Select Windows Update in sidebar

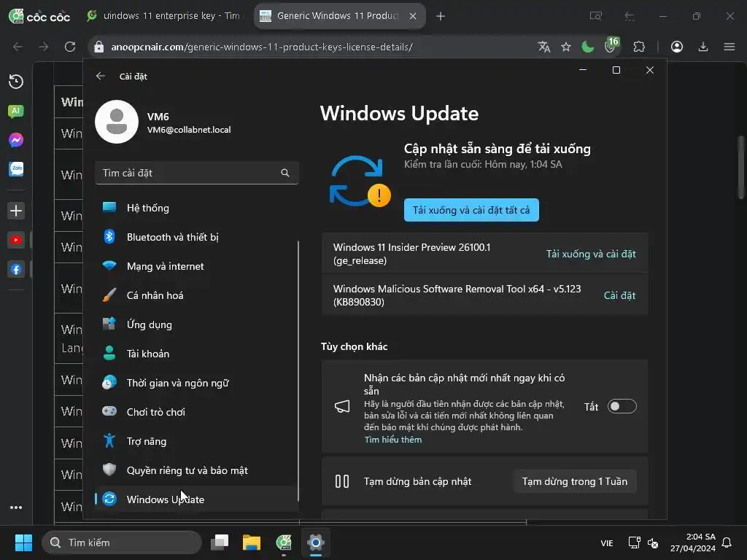pyautogui.click(x=196, y=499)
